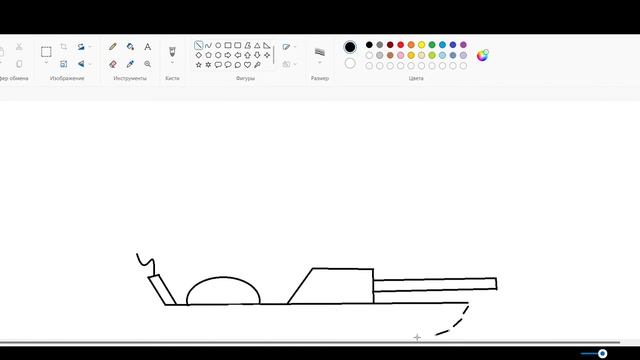Image resolution: width=640 pixels, height=360 pixels.
Task: Expand the Selection options arrow
Action: click(46, 62)
